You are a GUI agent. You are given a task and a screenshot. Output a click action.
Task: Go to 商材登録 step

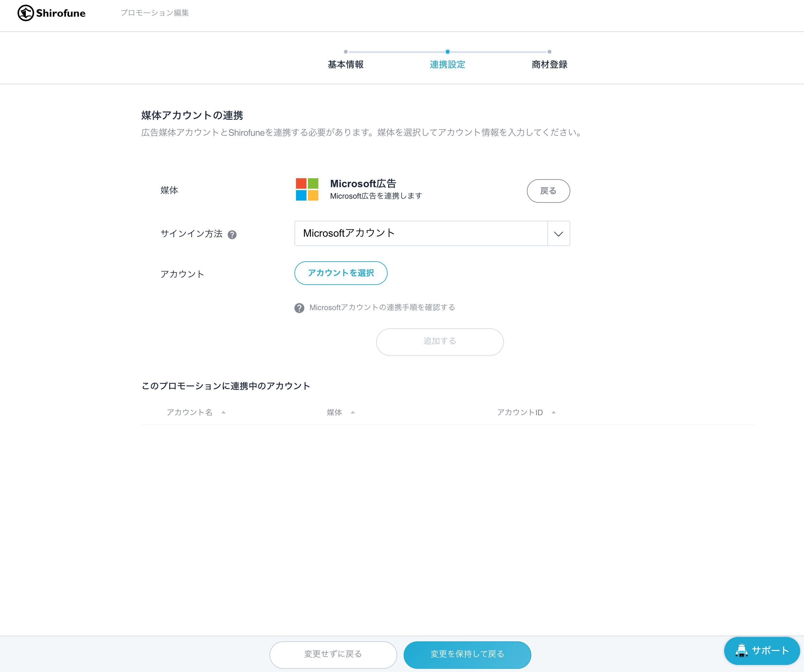click(550, 64)
